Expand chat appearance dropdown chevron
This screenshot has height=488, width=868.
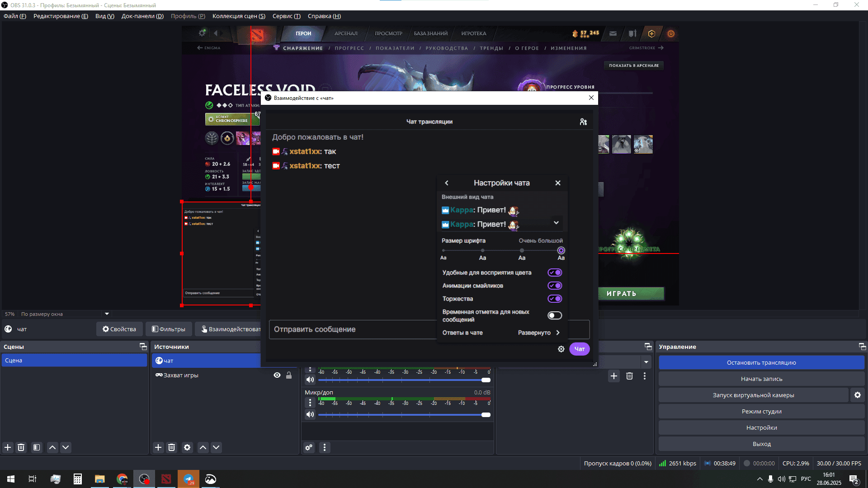[556, 223]
